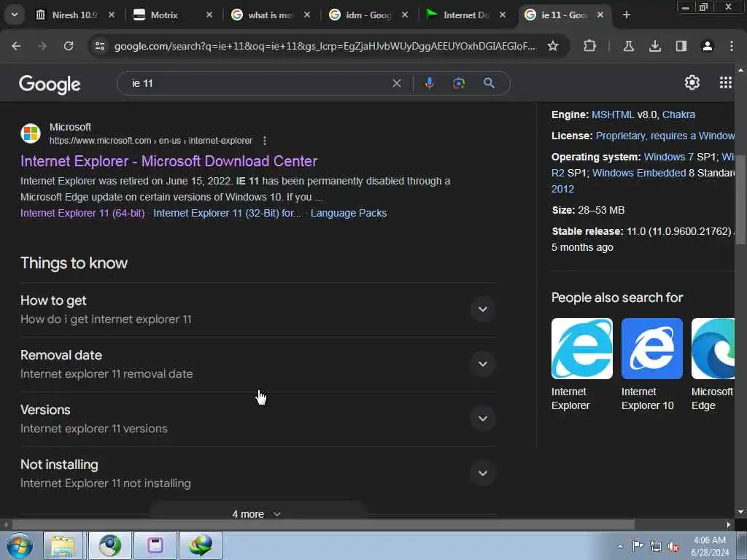Switch to the Internet Do tab
This screenshot has height=560, width=747.
click(x=465, y=15)
